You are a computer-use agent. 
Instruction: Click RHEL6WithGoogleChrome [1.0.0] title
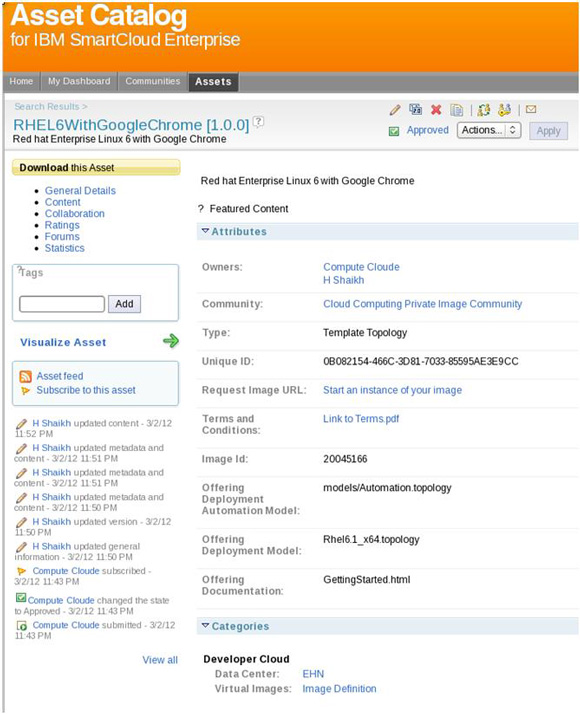pos(131,125)
